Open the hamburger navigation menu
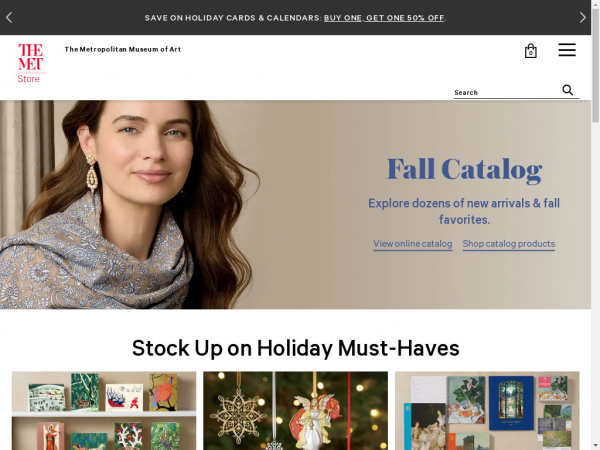Image resolution: width=600 pixels, height=450 pixels. (x=567, y=50)
